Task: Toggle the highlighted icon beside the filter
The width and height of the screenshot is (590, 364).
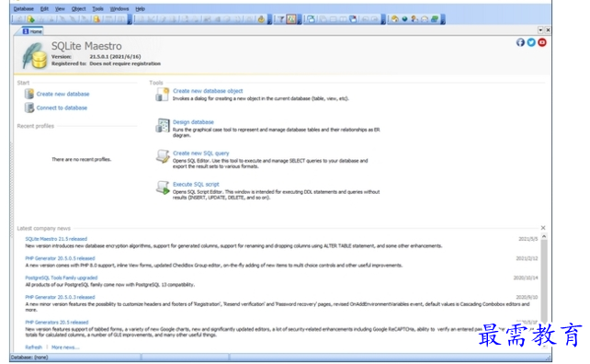Action: pos(290,19)
